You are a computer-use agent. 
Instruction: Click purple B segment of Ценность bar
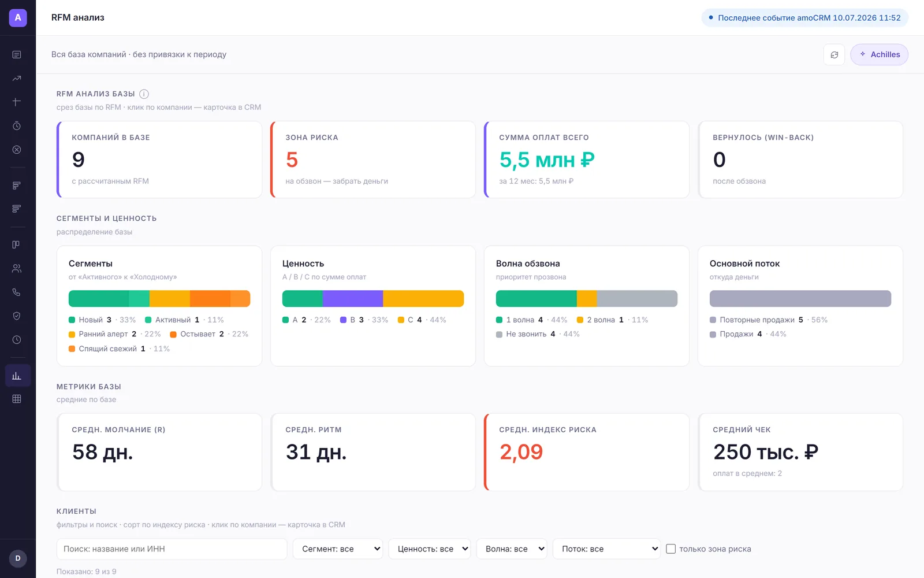click(x=353, y=298)
